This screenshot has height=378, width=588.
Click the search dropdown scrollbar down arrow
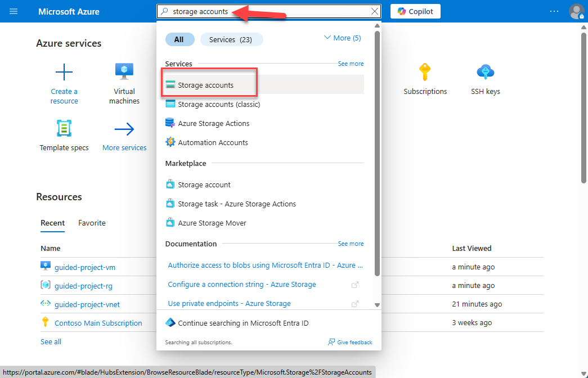[x=377, y=305]
